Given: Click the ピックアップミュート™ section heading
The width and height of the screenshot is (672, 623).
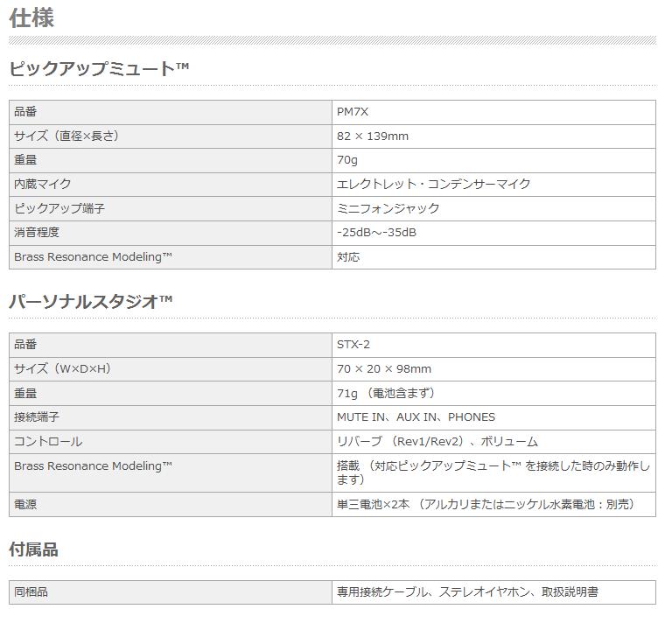Looking at the screenshot, I should (99, 68).
